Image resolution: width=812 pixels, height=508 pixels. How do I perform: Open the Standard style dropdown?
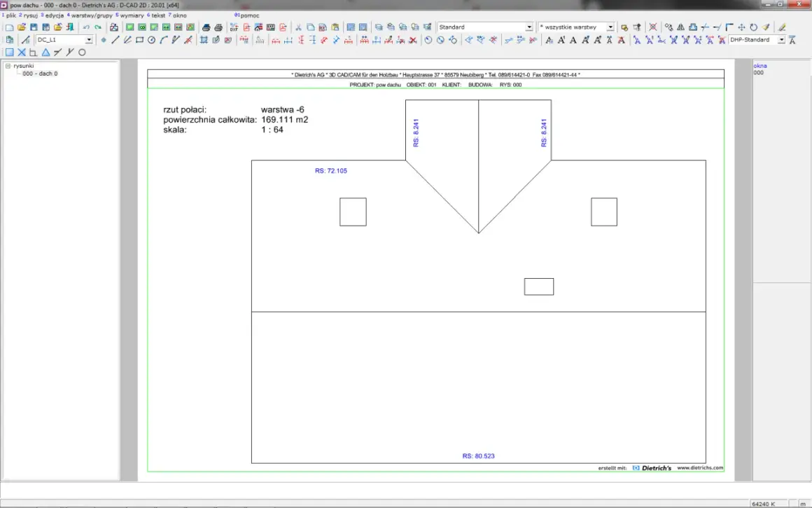click(x=528, y=27)
